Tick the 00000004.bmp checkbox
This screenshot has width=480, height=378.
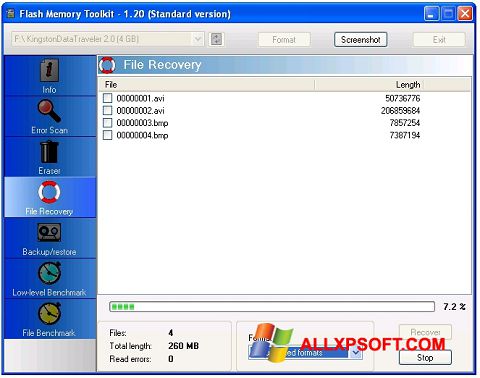tap(107, 135)
